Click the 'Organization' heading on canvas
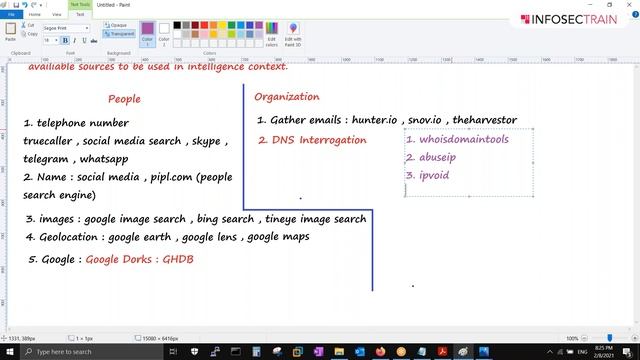The width and height of the screenshot is (640, 360). coord(287,97)
